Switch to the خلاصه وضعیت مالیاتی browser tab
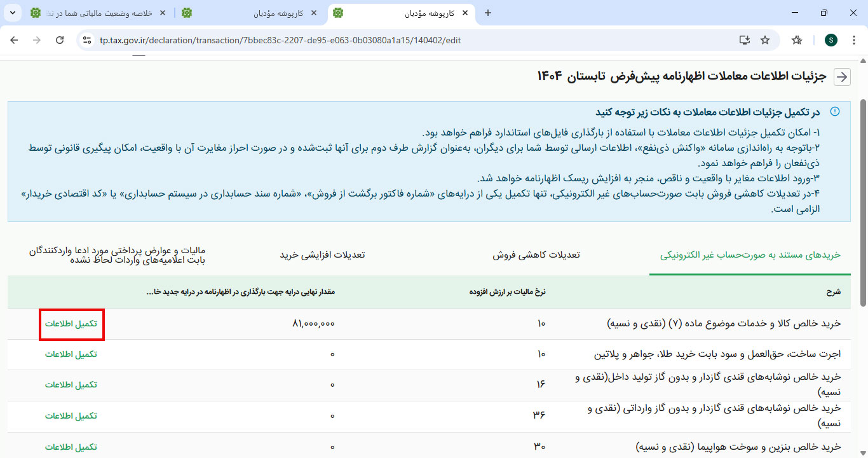The height and width of the screenshot is (458, 868). click(100, 13)
